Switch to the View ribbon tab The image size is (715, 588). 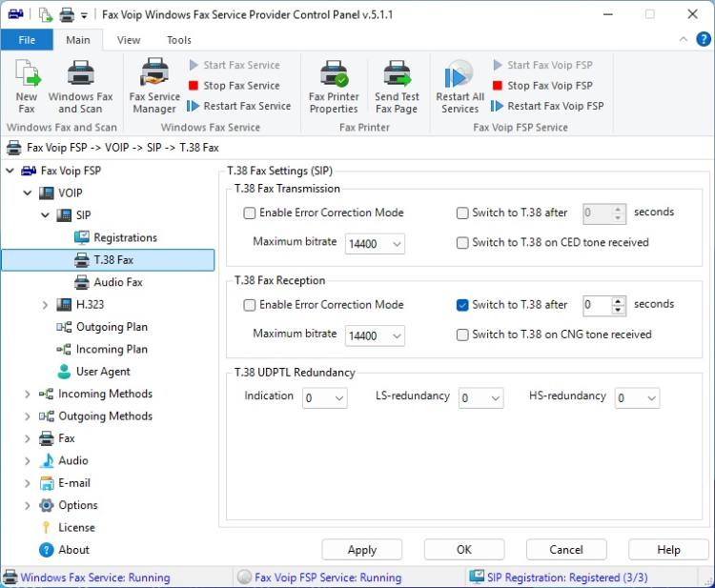tap(129, 40)
